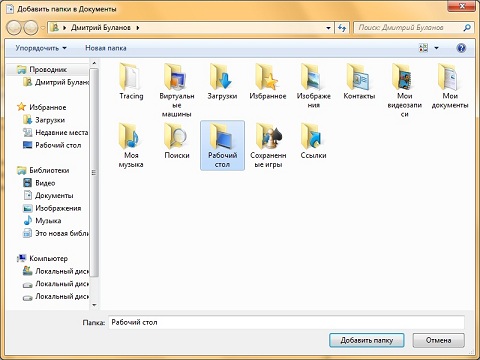Open the address bar history dropdown
The height and width of the screenshot is (360, 480).
pyautogui.click(x=328, y=28)
